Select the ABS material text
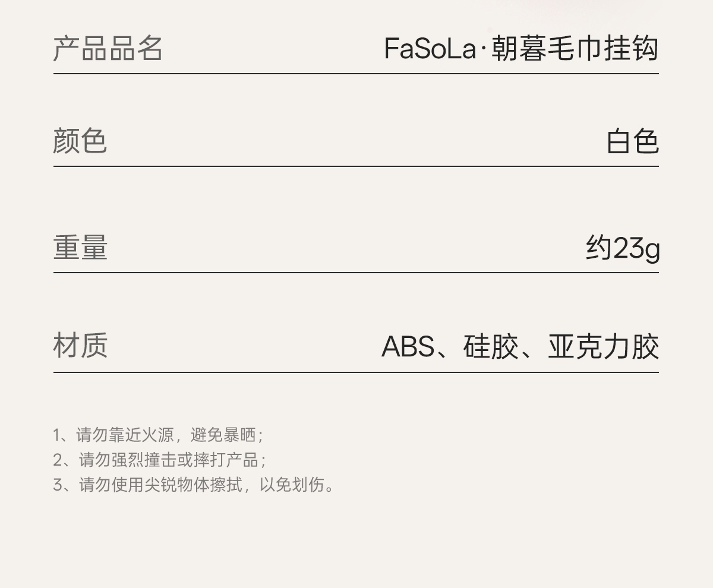The width and height of the screenshot is (713, 588). pyautogui.click(x=408, y=347)
